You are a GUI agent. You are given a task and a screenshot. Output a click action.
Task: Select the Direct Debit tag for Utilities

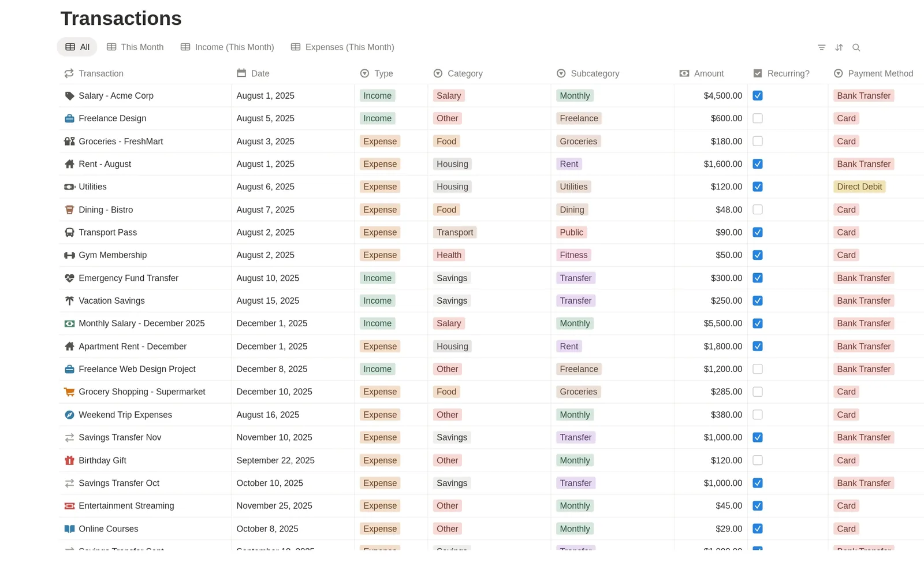[859, 187]
